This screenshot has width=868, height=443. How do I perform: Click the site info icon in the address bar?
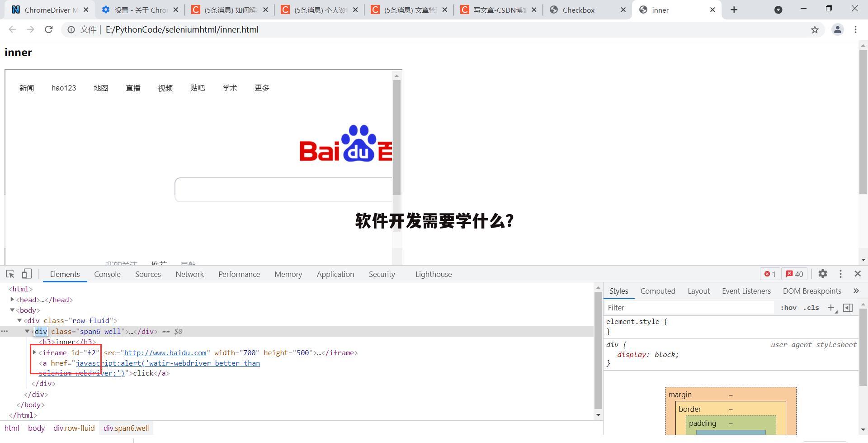(71, 29)
